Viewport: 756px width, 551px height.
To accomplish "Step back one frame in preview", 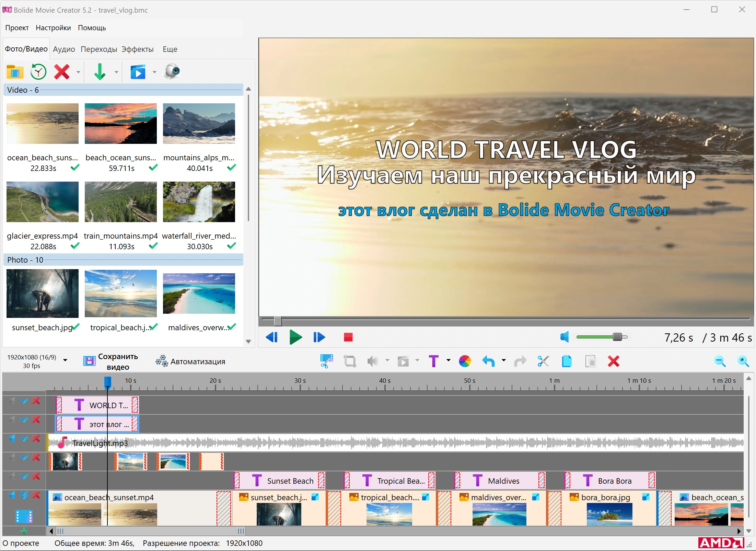I will pos(272,337).
